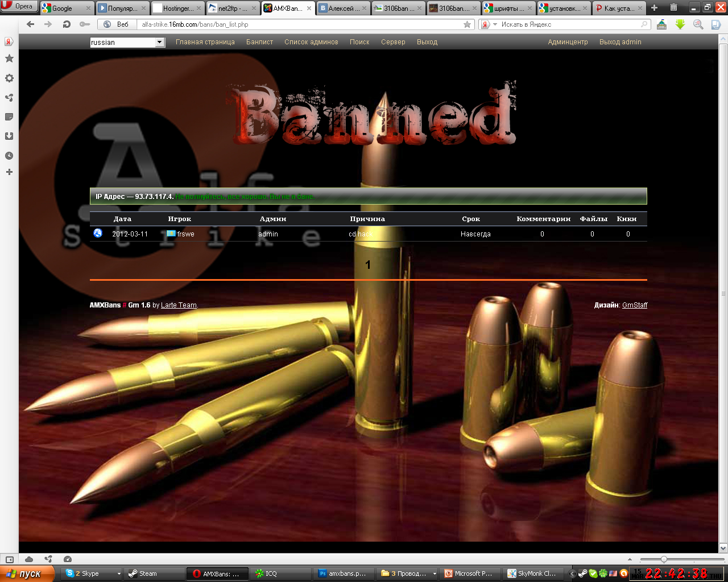Image resolution: width=728 pixels, height=582 pixels.
Task: Open the bookmarks star sidebar panel
Action: [x=9, y=59]
